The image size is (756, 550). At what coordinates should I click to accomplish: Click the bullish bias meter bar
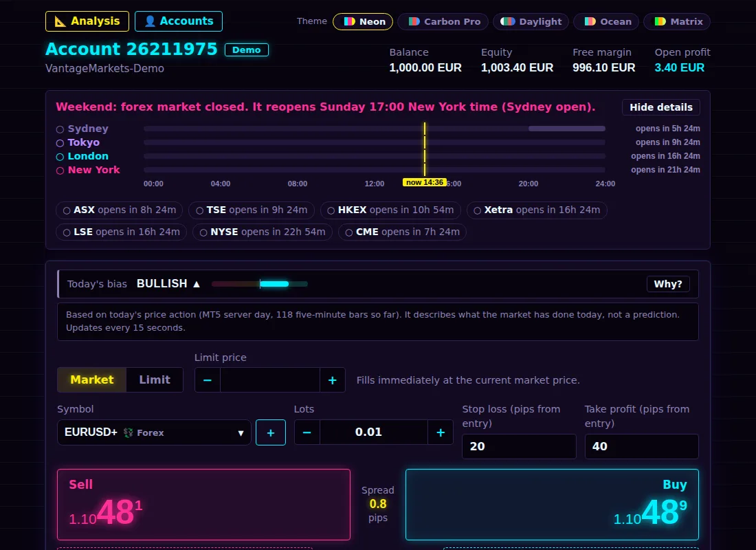click(259, 284)
